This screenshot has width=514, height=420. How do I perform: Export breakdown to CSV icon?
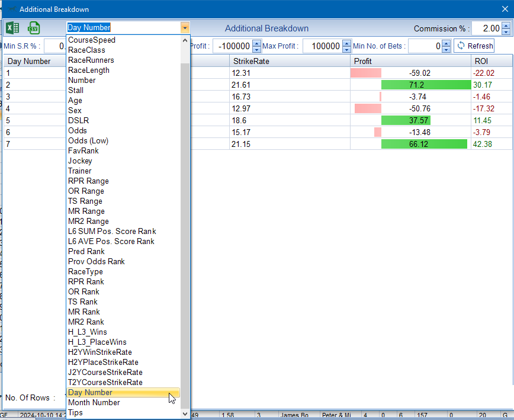[x=33, y=28]
